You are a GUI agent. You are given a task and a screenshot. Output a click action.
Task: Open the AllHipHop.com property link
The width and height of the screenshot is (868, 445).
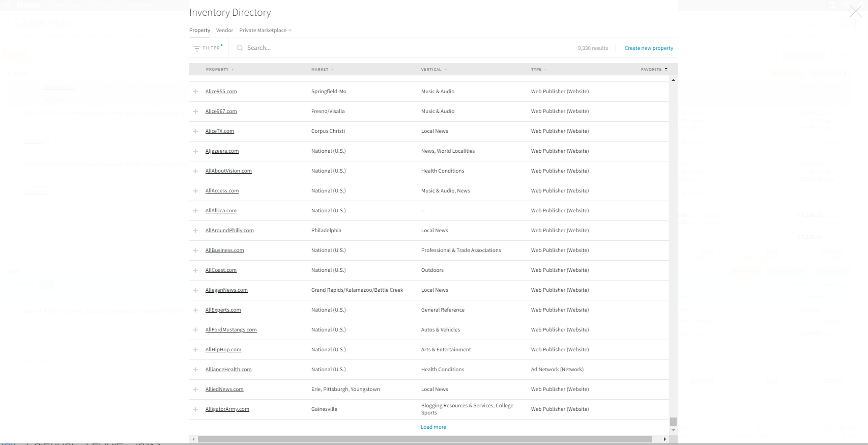pos(223,350)
